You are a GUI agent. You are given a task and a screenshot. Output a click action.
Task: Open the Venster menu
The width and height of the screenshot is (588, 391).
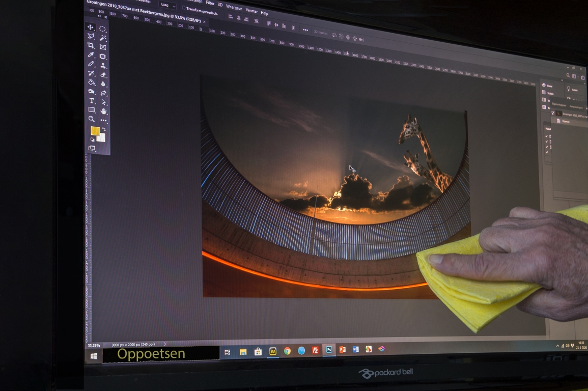(251, 11)
